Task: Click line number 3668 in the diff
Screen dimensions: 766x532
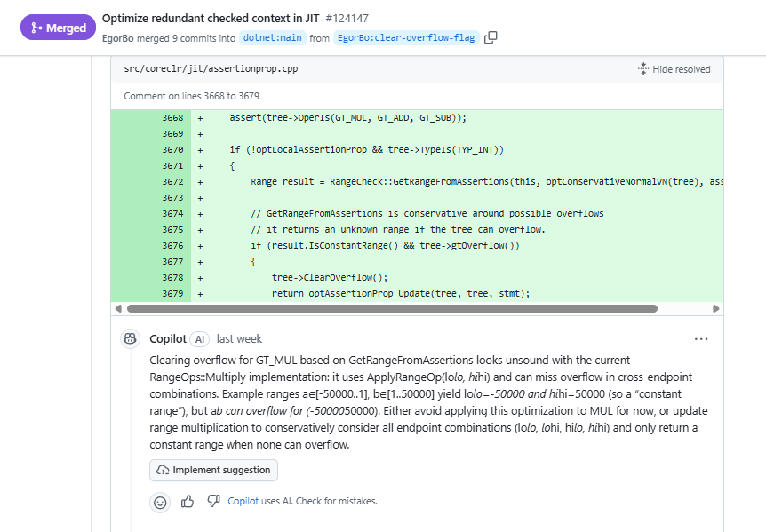Action: 172,117
